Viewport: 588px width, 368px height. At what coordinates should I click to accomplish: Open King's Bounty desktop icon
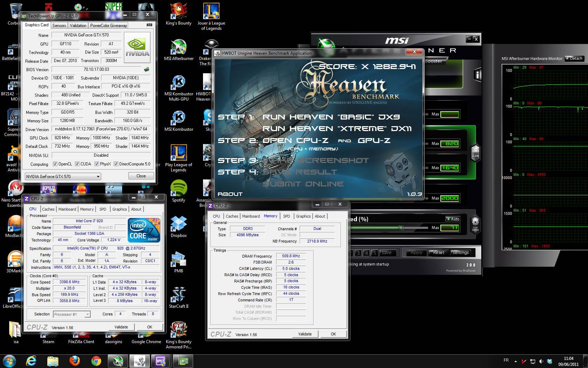178,15
